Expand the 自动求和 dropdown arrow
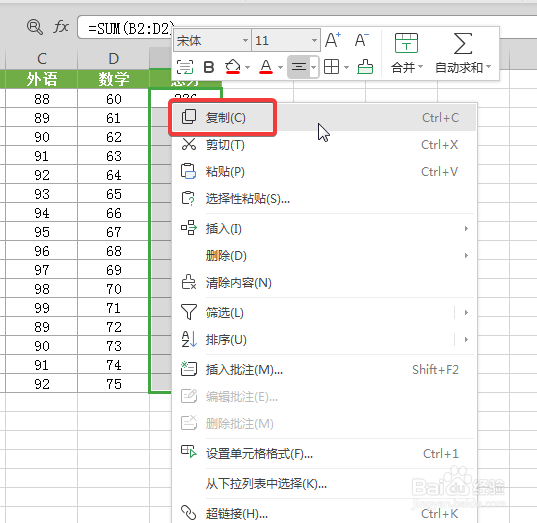Viewport: 537px width, 523px height. (x=488, y=66)
